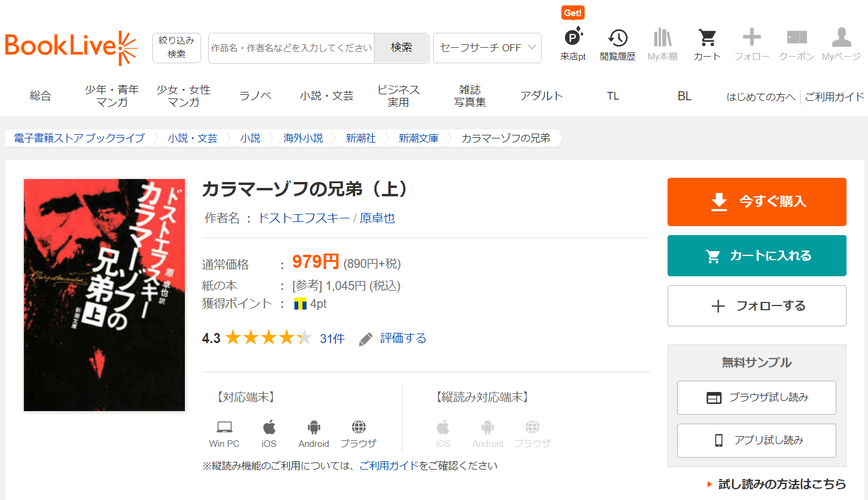Select the ラノベ category tab
The width and height of the screenshot is (868, 500).
tap(255, 96)
